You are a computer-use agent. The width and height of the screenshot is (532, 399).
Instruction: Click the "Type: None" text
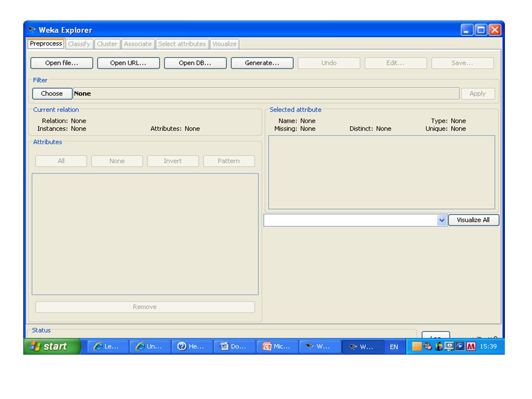coord(448,121)
